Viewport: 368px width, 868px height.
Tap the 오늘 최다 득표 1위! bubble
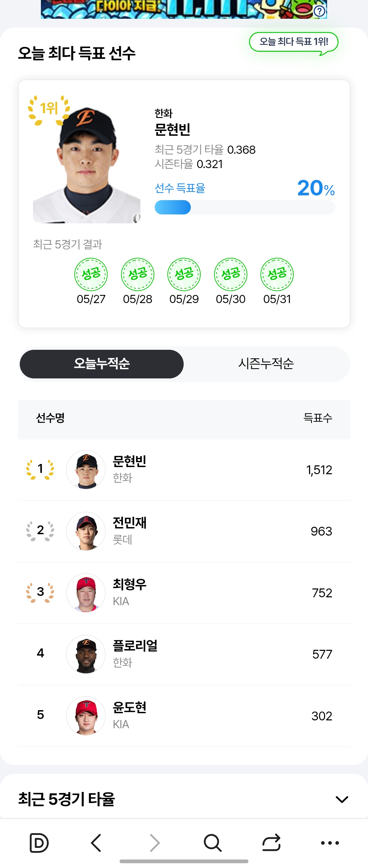point(294,43)
